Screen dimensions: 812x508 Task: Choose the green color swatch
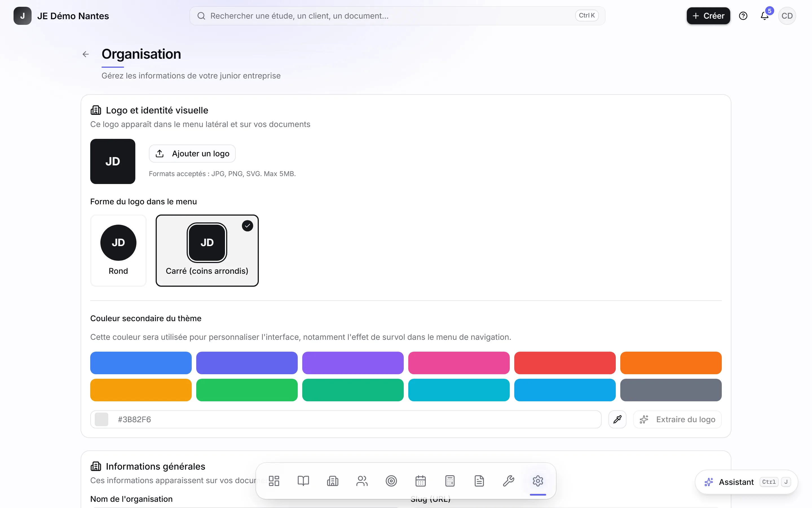[247, 390]
